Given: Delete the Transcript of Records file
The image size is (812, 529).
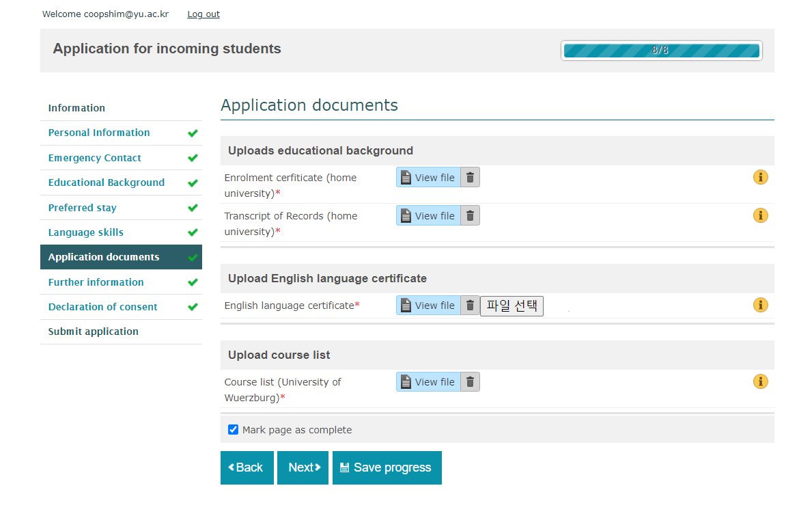Looking at the screenshot, I should (470, 216).
